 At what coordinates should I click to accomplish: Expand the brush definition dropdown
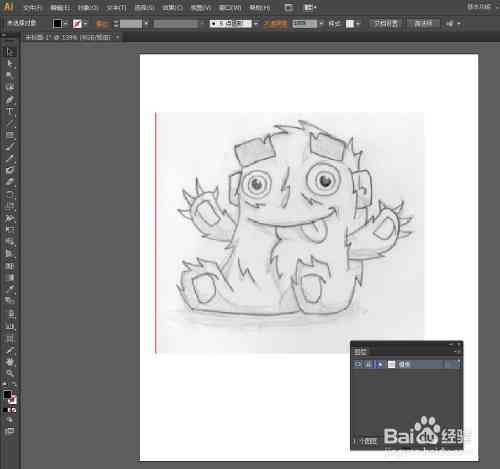[x=256, y=24]
